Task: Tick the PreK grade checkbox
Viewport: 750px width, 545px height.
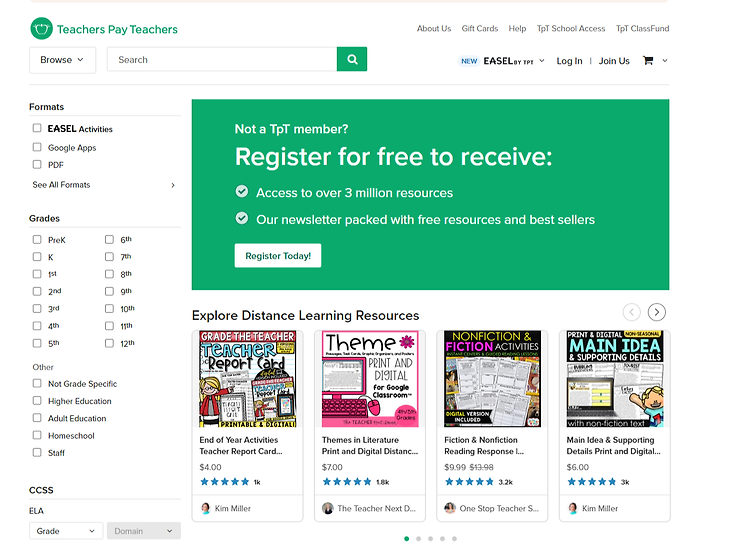Action: [37, 239]
